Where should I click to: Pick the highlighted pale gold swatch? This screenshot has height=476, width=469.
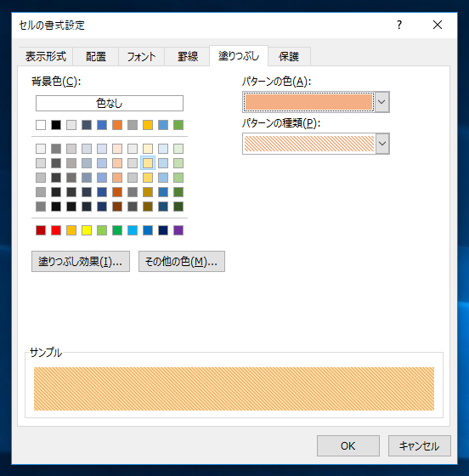148,163
